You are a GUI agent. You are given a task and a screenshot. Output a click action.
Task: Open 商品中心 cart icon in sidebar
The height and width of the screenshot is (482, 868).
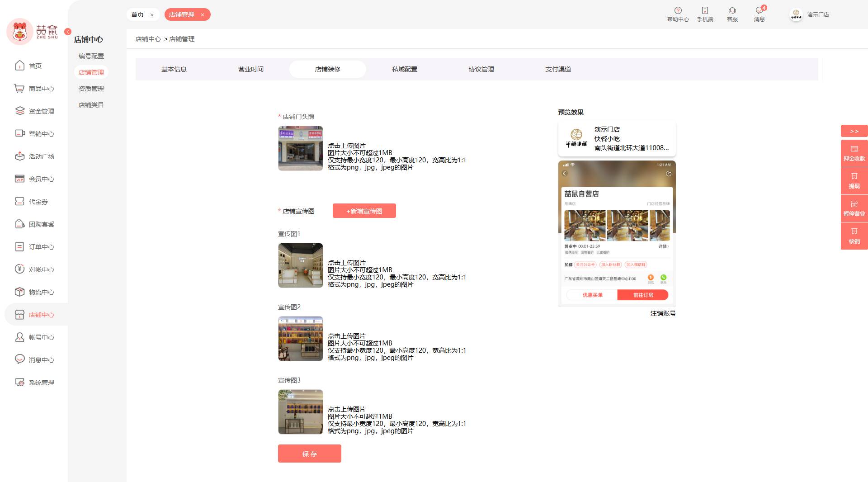coord(19,89)
